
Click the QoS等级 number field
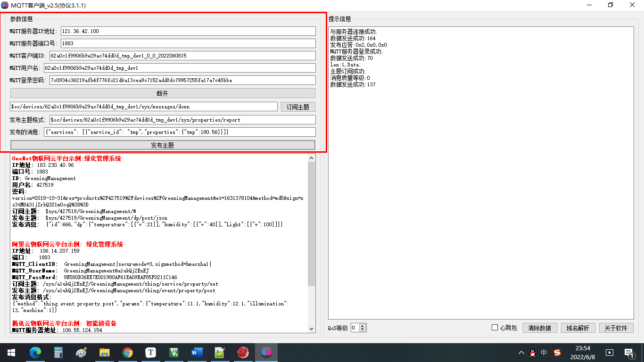tap(355, 328)
